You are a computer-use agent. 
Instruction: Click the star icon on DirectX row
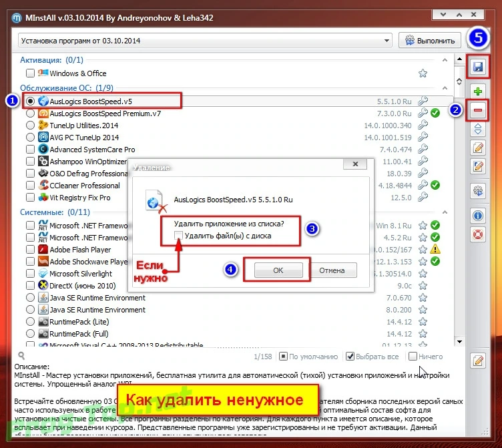pos(423,285)
